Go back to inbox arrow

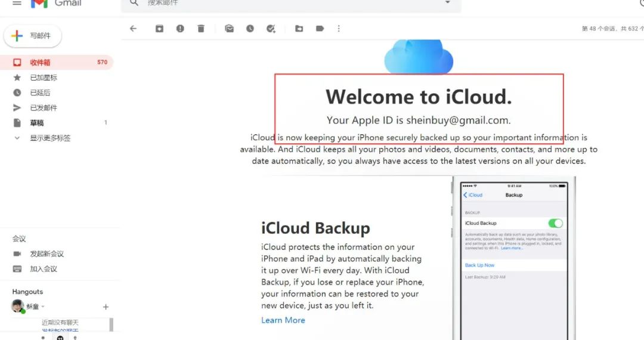click(x=133, y=29)
